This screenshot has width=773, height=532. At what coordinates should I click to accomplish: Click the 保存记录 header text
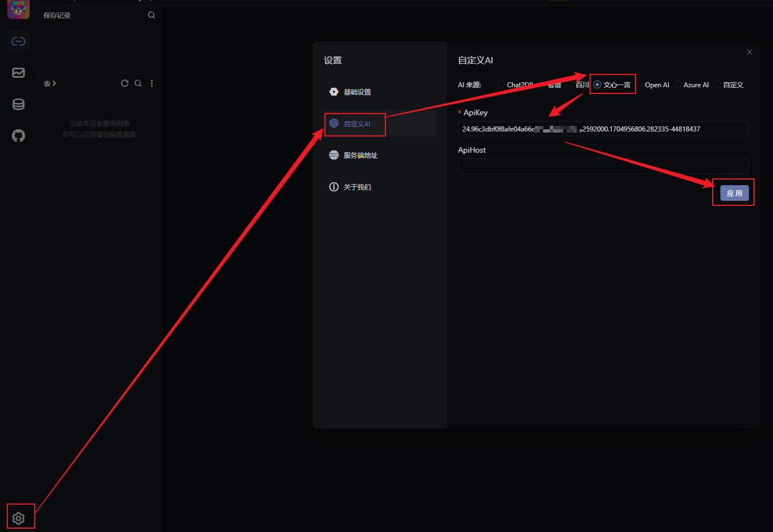coord(57,16)
